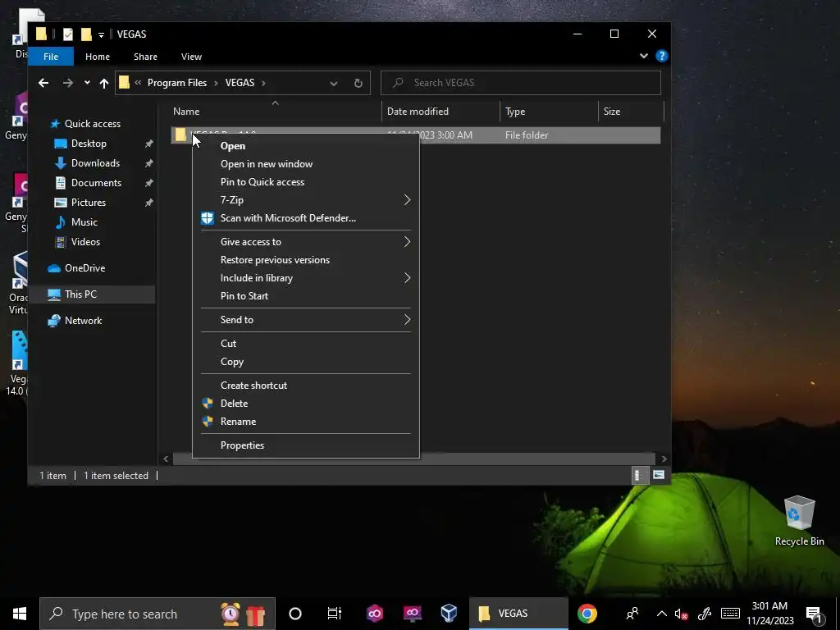840x630 pixels.
Task: Open the Home ribbon tab
Action: pyautogui.click(x=98, y=57)
